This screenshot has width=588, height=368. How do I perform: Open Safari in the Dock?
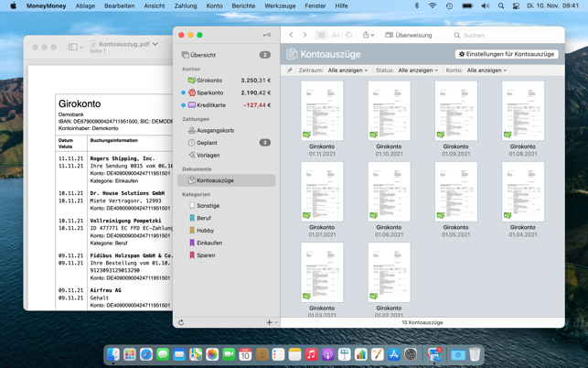[x=146, y=354]
